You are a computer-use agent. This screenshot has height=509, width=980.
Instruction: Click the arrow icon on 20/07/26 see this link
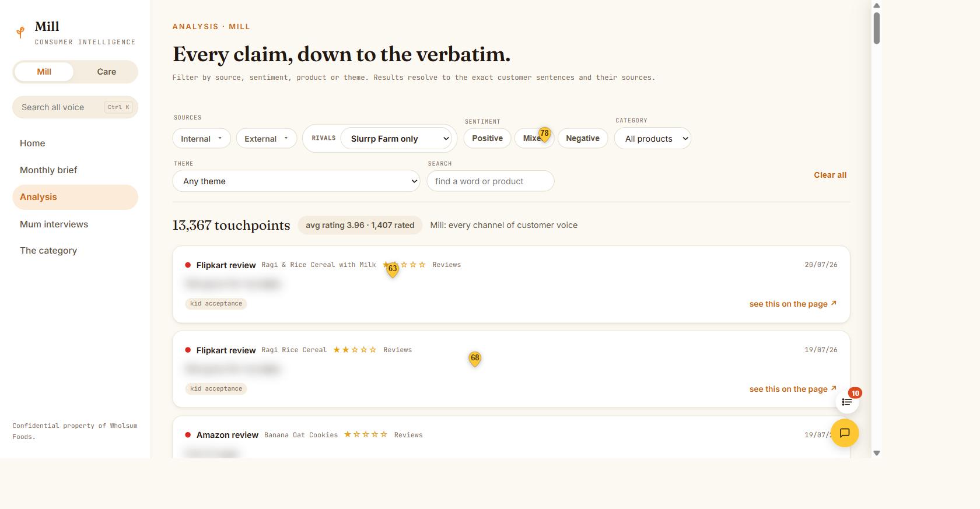[834, 303]
